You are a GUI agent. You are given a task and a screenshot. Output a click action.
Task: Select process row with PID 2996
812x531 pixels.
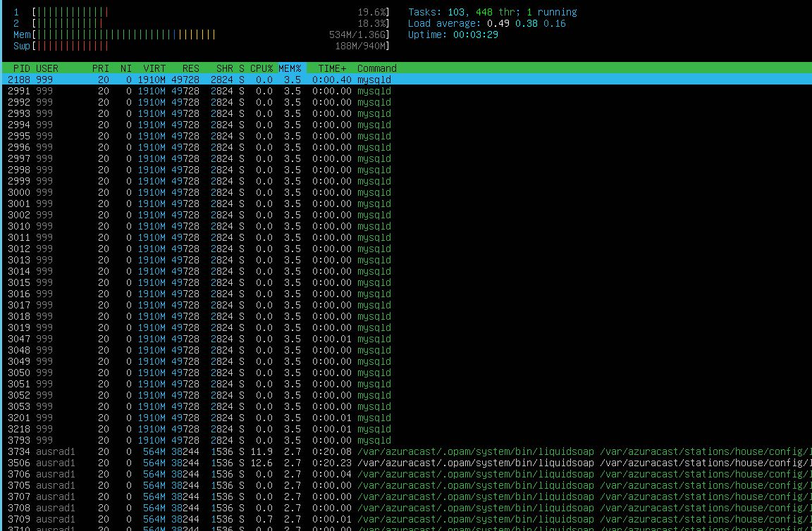point(406,147)
